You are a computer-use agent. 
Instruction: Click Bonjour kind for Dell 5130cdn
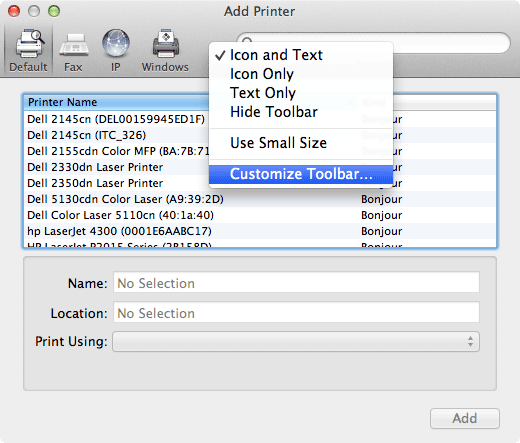[382, 199]
